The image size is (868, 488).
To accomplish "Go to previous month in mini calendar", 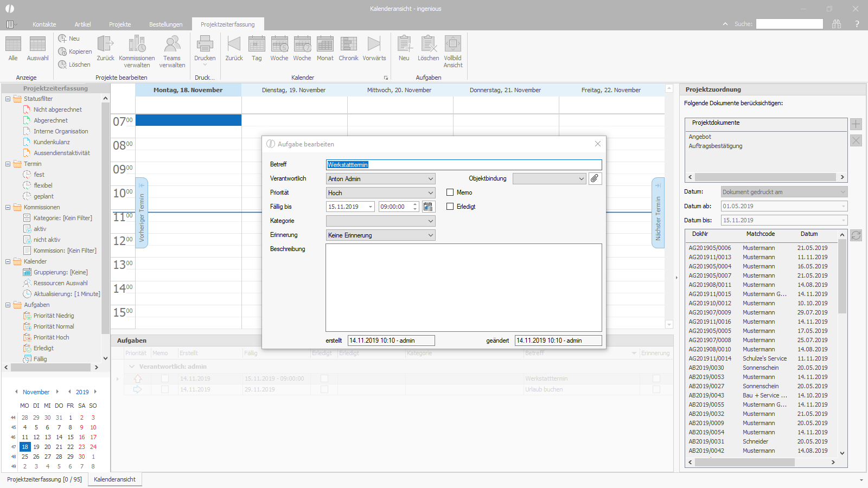I will point(16,392).
